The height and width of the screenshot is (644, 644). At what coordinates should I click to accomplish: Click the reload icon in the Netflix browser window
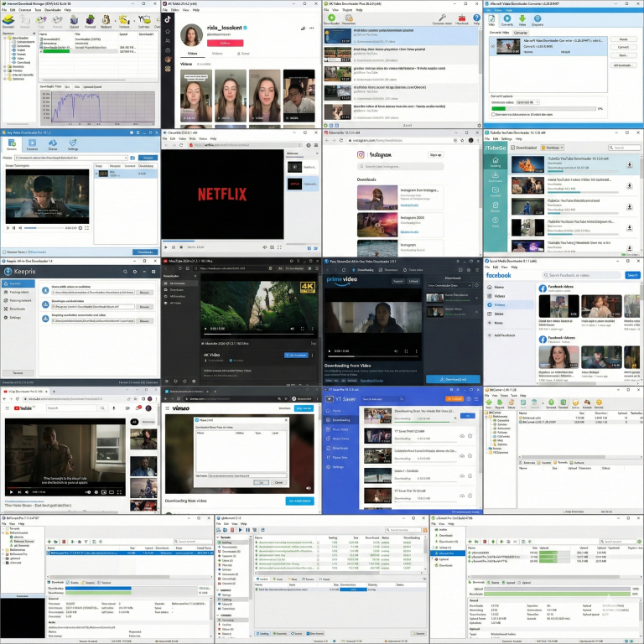pos(181,145)
